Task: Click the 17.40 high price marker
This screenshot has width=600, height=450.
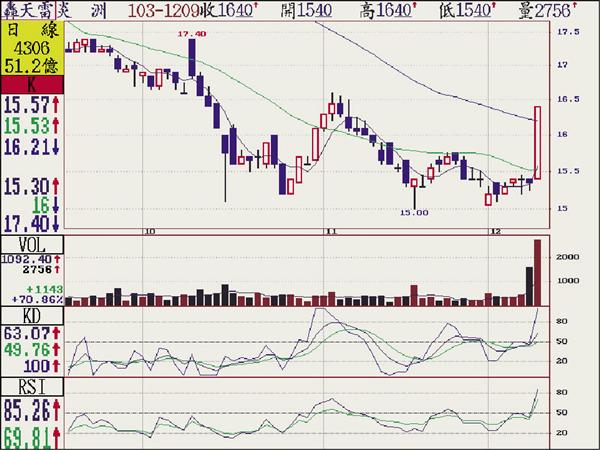Action: [190, 33]
